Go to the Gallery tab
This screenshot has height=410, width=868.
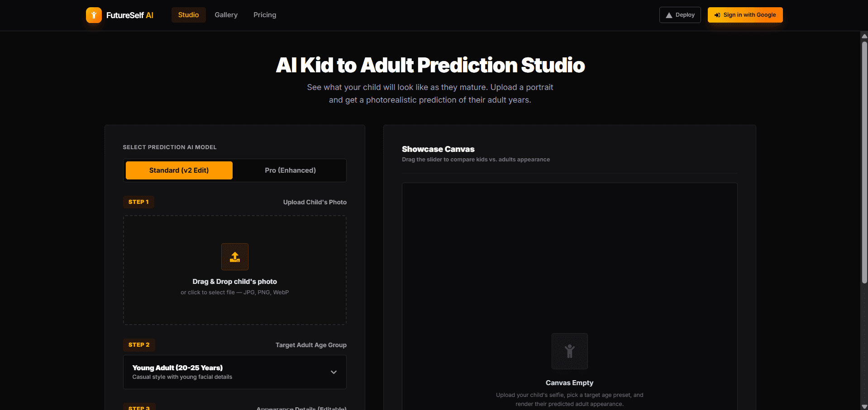[x=226, y=15]
